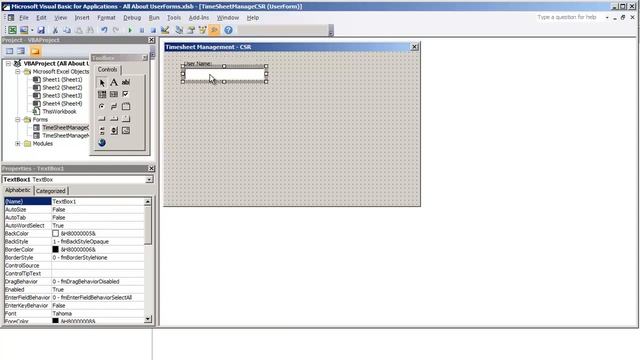
Task: Select Sheet1 (Sheet1) in the project tree
Action: point(62,80)
